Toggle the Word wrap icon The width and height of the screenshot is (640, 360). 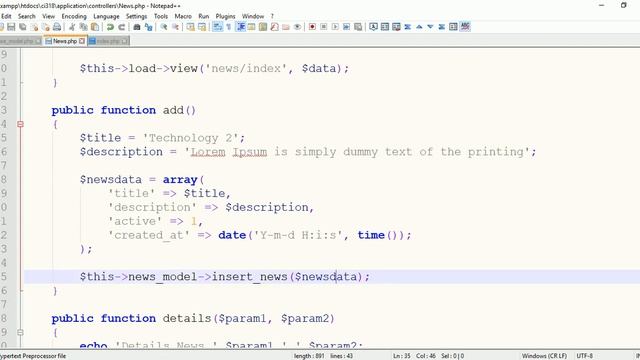218,27
